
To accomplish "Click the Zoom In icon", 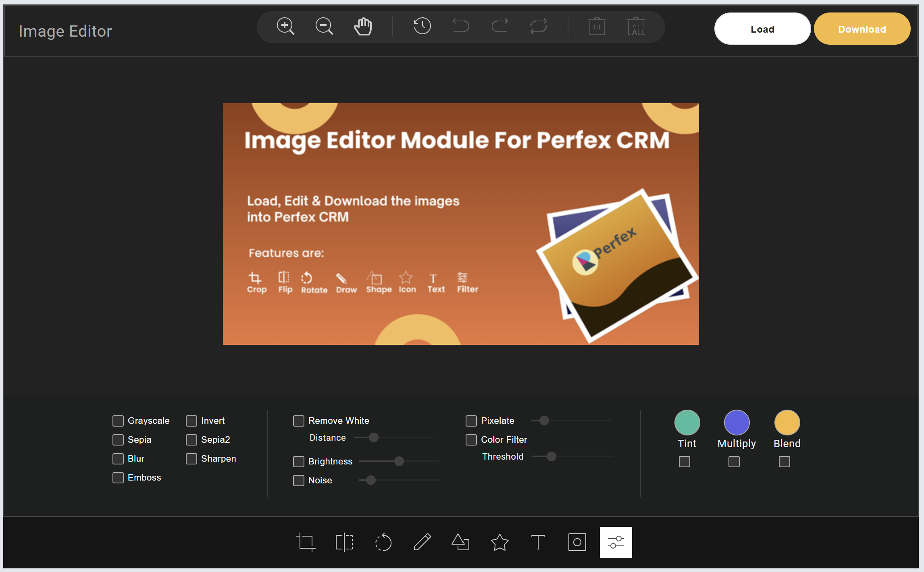I will click(x=286, y=27).
